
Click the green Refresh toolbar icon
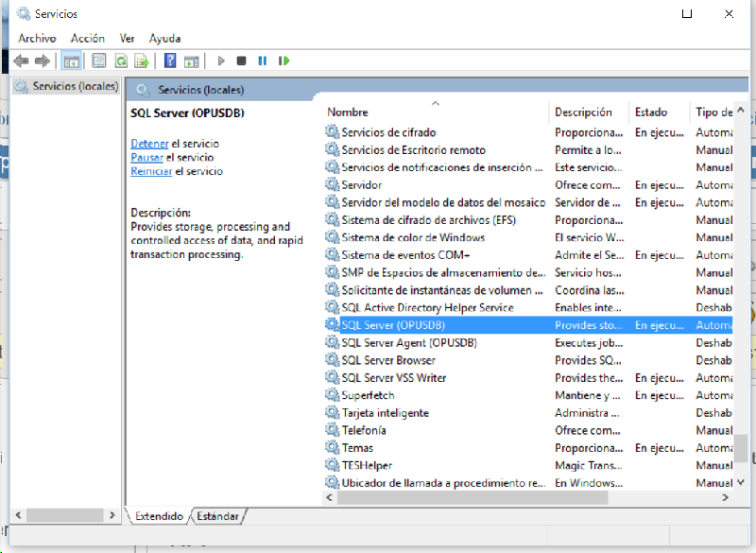(x=120, y=60)
